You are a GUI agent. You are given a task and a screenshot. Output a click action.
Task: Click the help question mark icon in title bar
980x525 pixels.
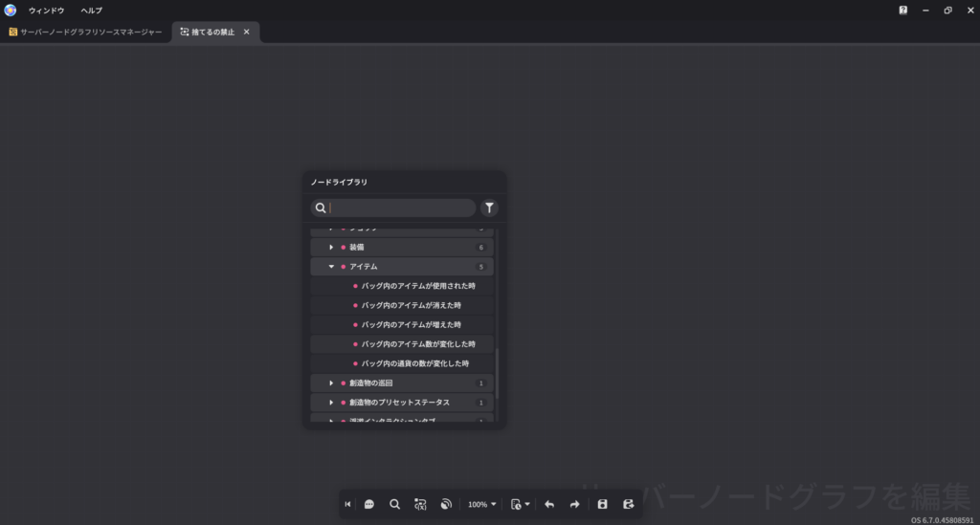[x=903, y=10]
